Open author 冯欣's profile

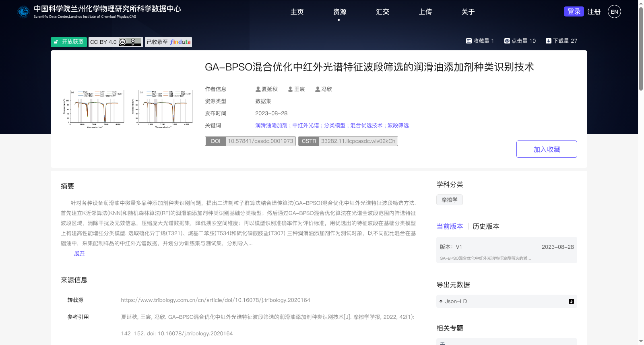323,89
